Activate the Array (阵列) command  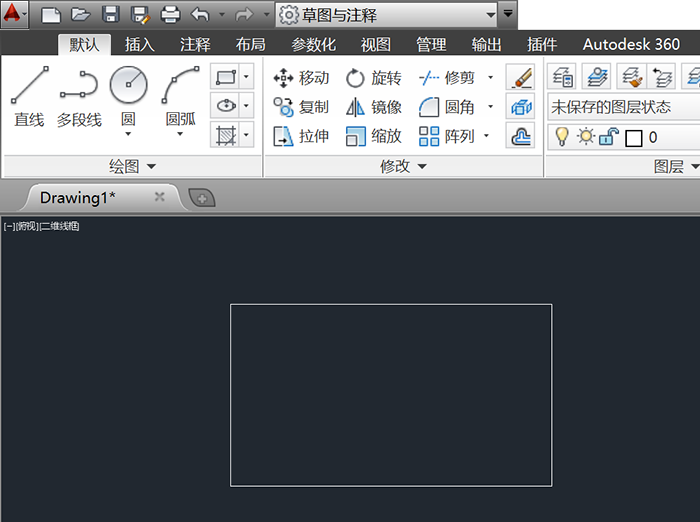(446, 136)
